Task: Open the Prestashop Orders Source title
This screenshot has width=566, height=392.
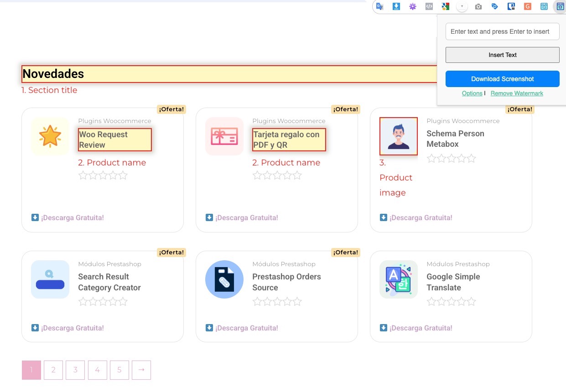Action: tap(286, 282)
